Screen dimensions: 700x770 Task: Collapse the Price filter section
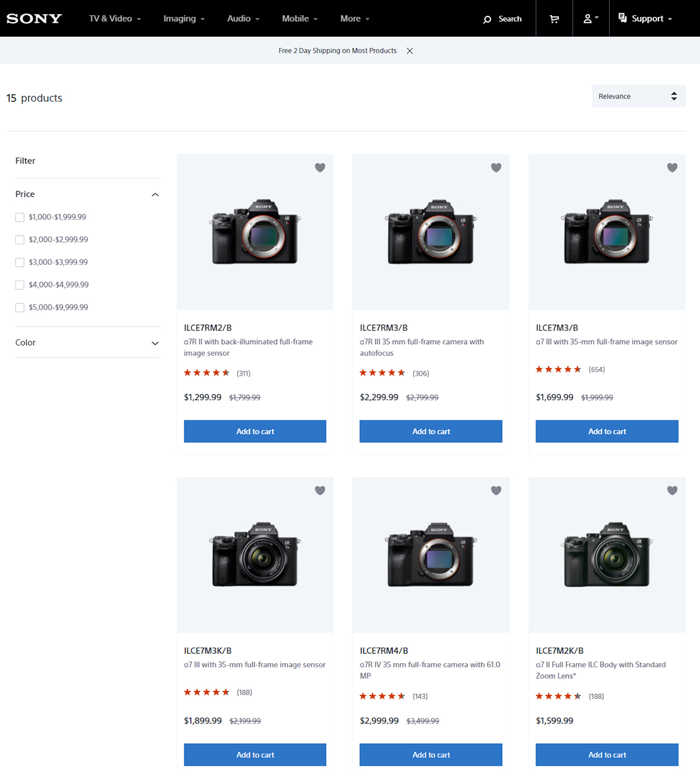tap(155, 194)
